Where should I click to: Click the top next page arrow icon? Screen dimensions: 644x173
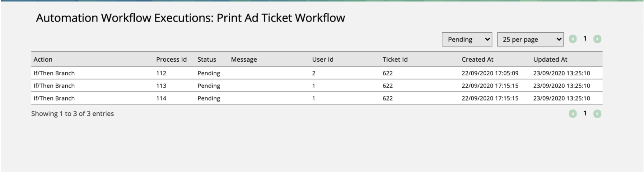click(x=597, y=39)
